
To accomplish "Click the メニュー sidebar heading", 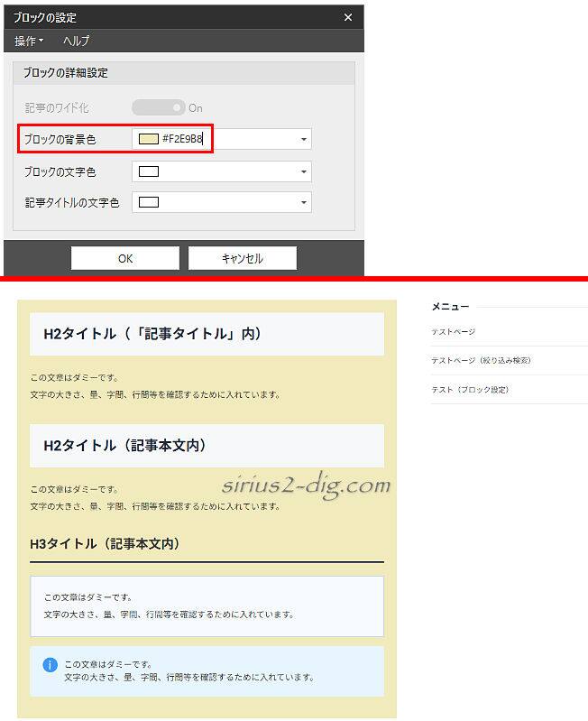I will pyautogui.click(x=450, y=307).
